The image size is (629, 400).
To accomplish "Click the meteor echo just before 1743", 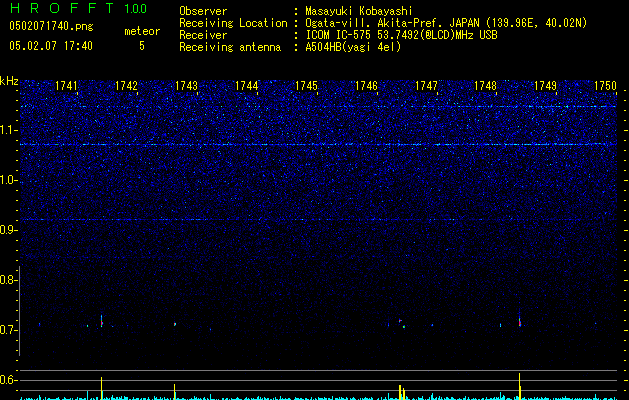I will (x=175, y=324).
